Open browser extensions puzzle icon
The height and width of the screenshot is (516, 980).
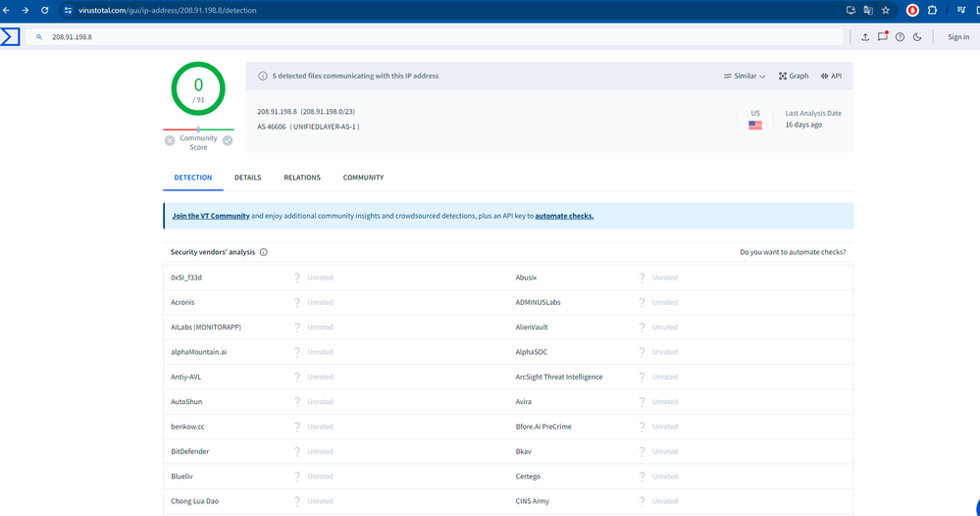tap(932, 10)
